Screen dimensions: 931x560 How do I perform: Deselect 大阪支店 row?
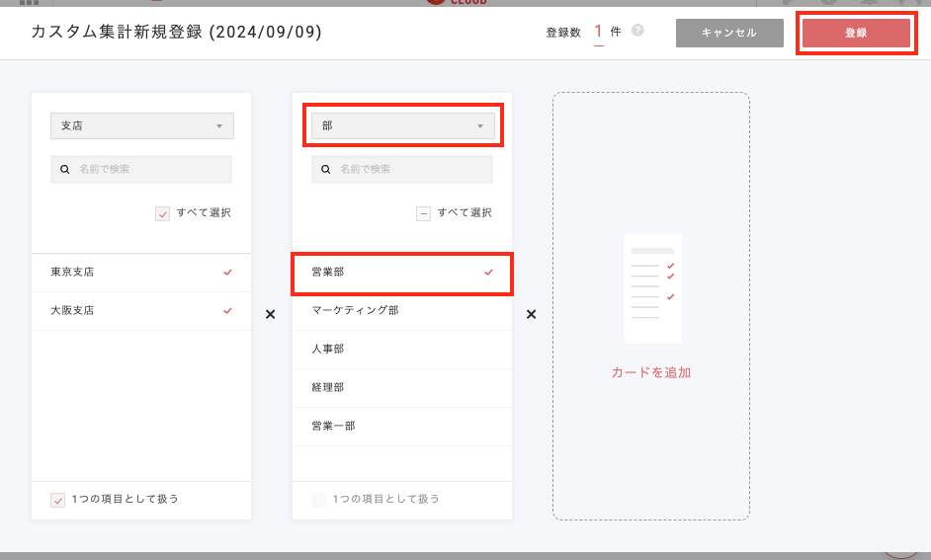141,311
